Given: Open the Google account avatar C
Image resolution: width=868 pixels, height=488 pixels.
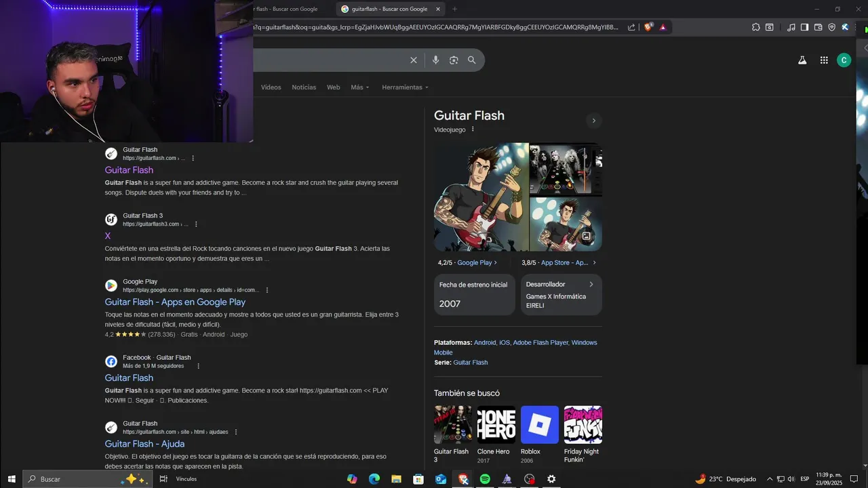Looking at the screenshot, I should [x=844, y=60].
